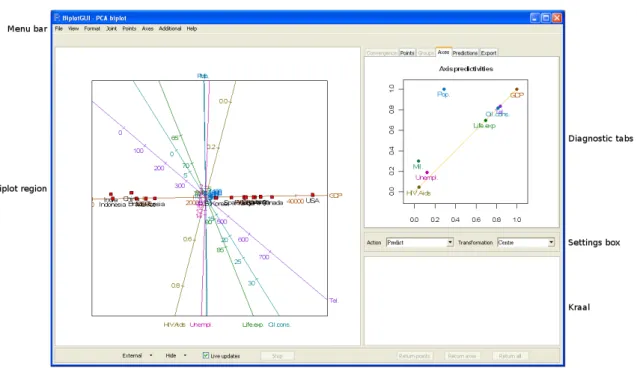Close the BiplotGUI window
637x368 pixels.
click(x=557, y=18)
